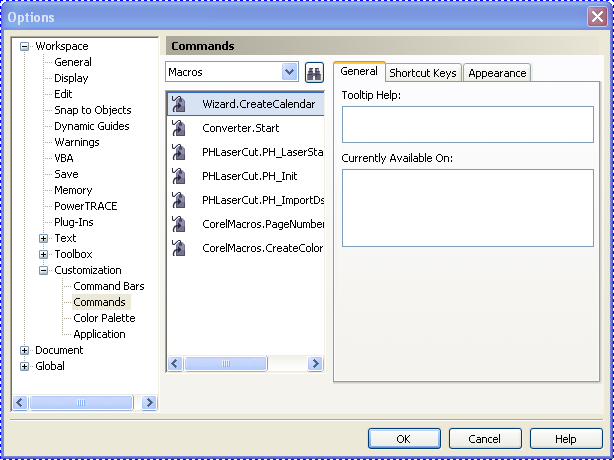The image size is (614, 460).
Task: Expand the Toolbox tree node
Action: [43, 254]
